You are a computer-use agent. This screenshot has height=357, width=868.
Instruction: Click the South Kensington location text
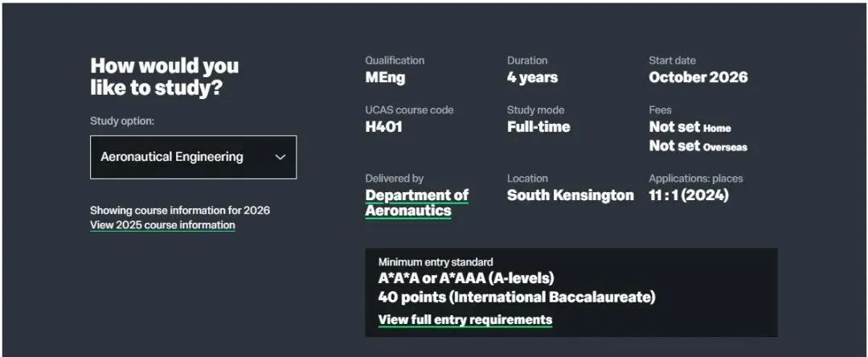click(570, 195)
